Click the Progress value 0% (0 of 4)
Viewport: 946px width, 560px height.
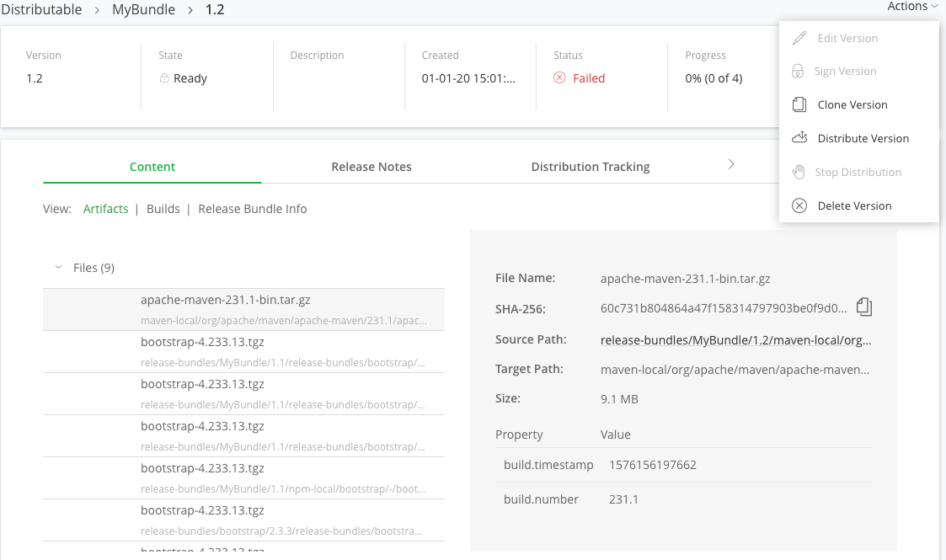pos(714,78)
